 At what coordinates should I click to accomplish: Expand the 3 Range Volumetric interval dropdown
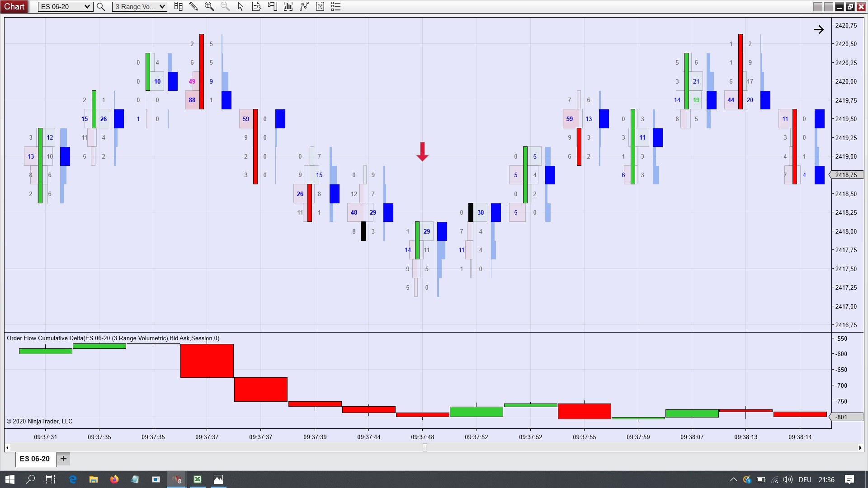(162, 7)
